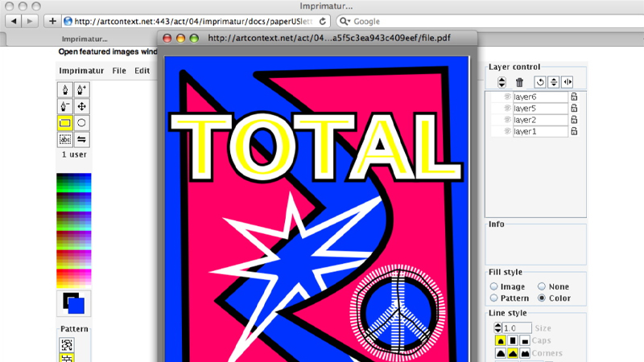Click the black background stroke color swatch
Image resolution: width=644 pixels, height=362 pixels.
pos(67,297)
